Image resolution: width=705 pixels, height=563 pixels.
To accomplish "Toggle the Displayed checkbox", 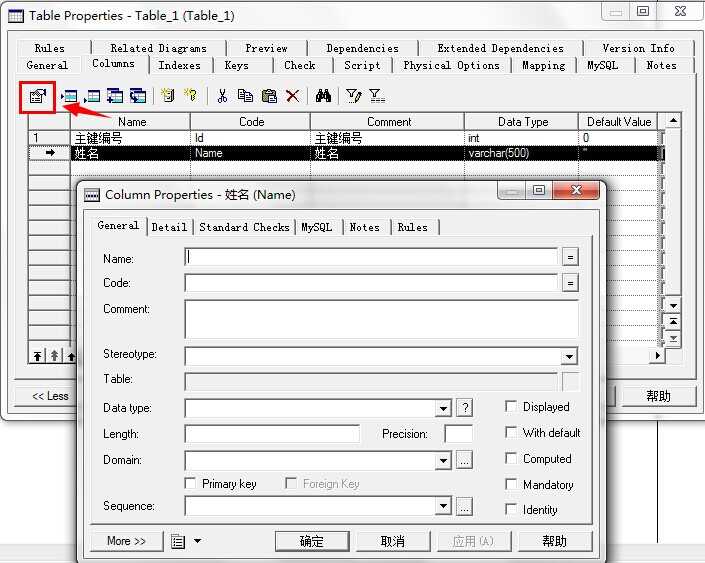I will point(511,407).
